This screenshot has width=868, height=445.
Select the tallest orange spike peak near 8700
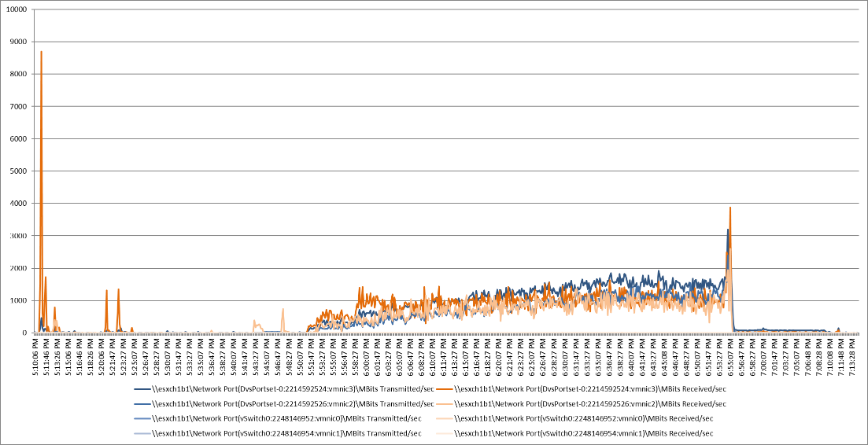coord(41,52)
